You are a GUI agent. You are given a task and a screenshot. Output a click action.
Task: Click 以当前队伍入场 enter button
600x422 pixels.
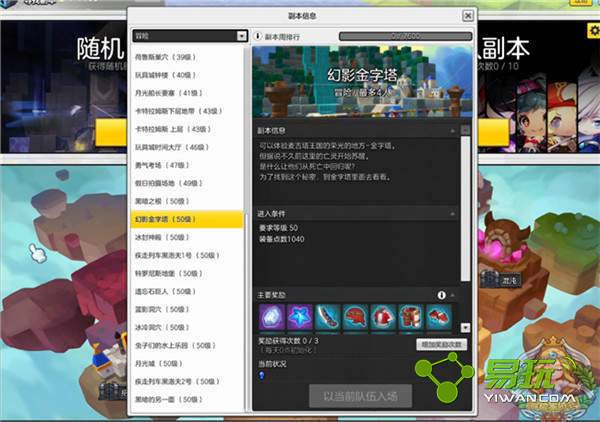[x=360, y=396]
